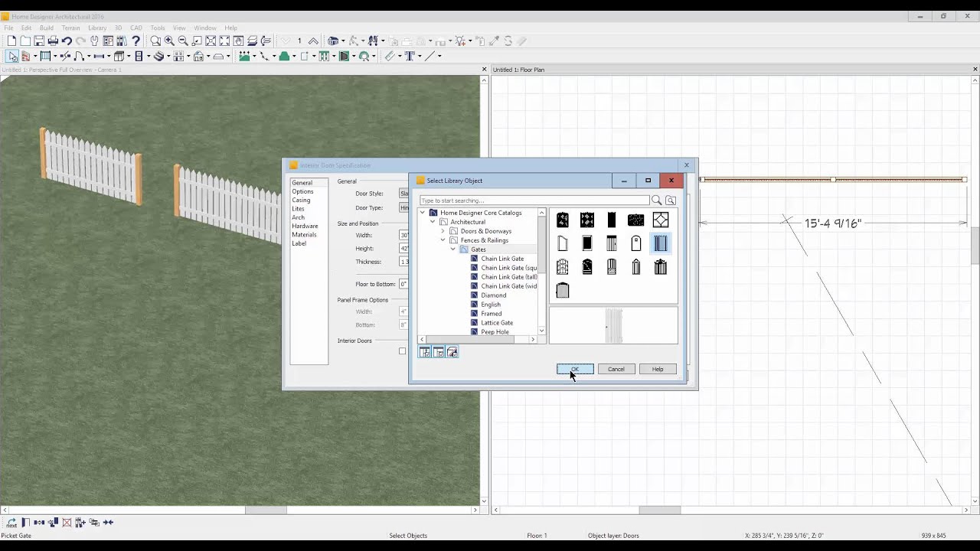Click the Help button in library dialog
The height and width of the screenshot is (551, 980).
coord(658,369)
